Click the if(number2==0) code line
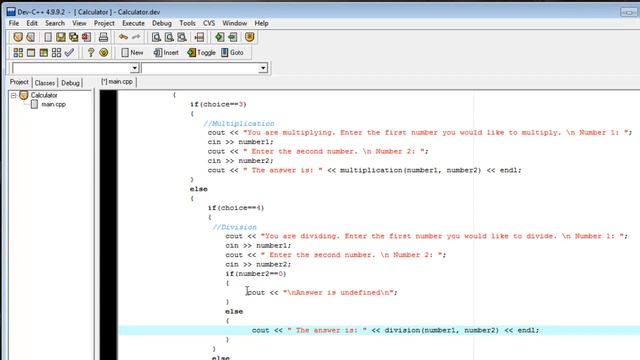 256,274
